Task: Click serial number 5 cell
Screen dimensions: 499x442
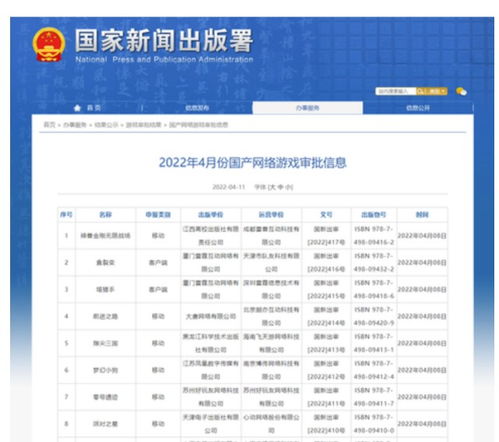Action: pos(66,343)
